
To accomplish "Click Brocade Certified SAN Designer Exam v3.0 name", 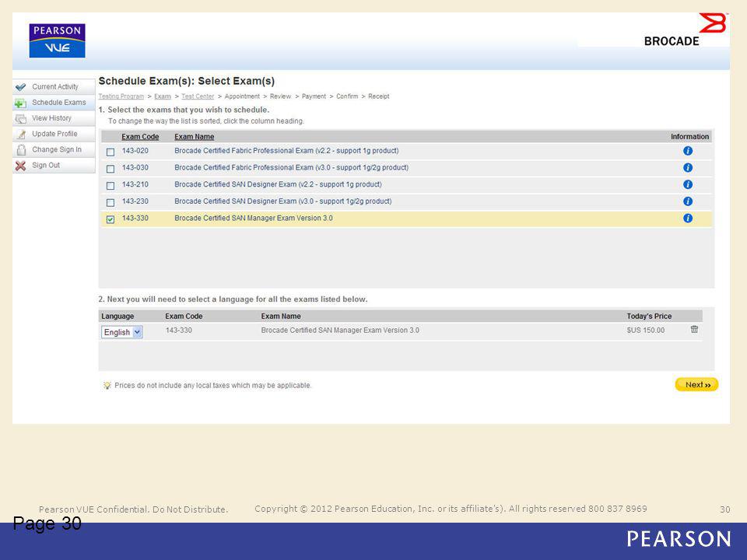I will [283, 201].
